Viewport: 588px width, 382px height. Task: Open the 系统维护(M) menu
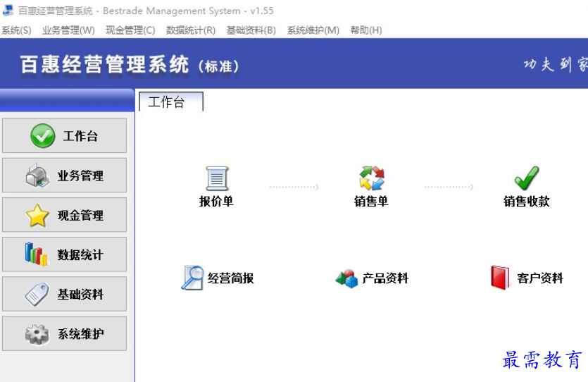[x=313, y=30]
